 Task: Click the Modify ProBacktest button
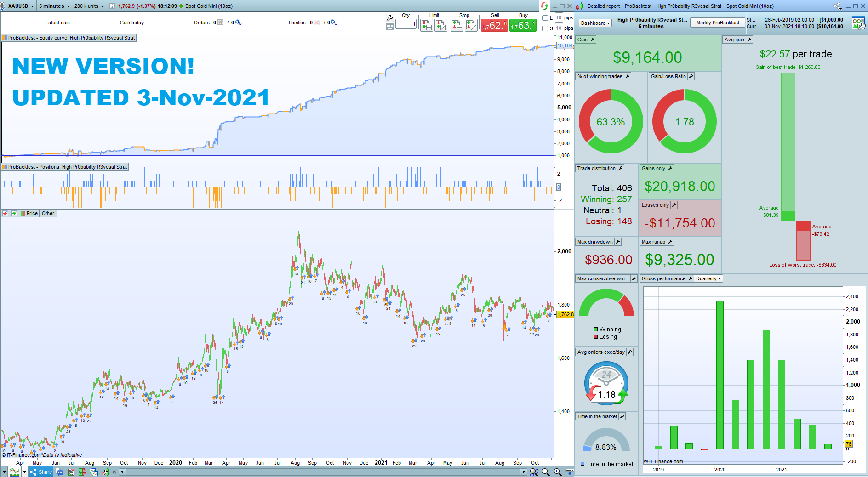click(718, 23)
